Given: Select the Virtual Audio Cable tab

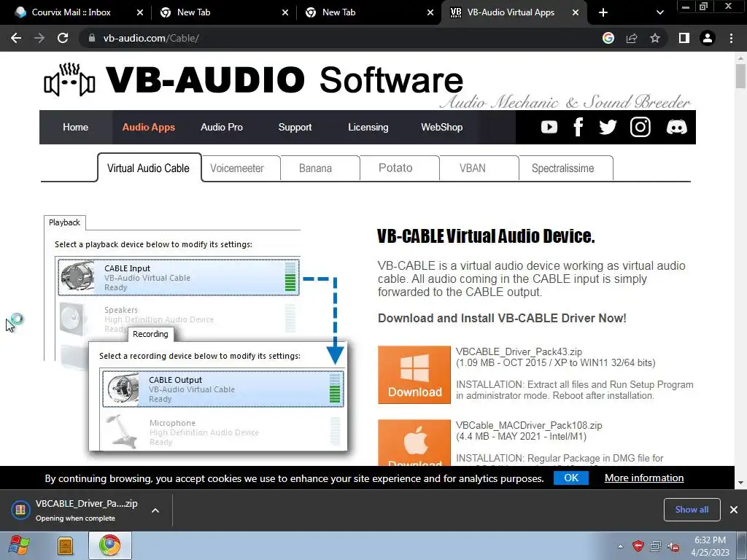Looking at the screenshot, I should (x=149, y=168).
